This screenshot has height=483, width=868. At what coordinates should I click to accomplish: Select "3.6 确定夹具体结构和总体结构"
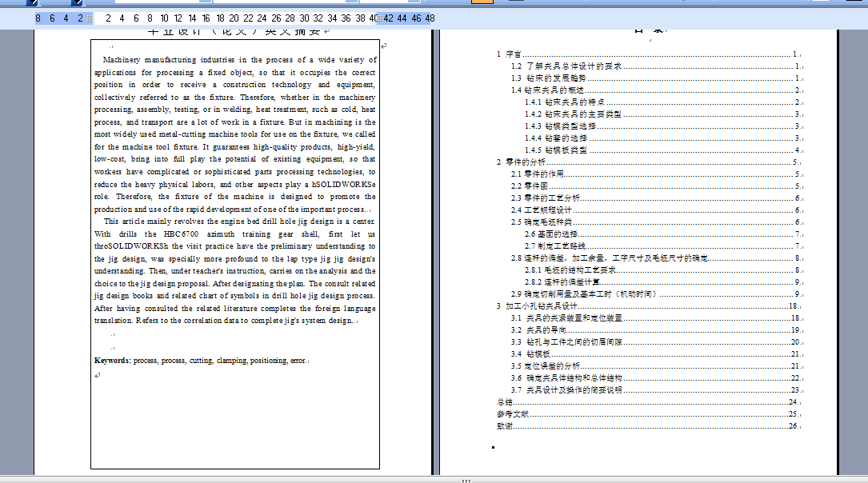(x=655, y=378)
